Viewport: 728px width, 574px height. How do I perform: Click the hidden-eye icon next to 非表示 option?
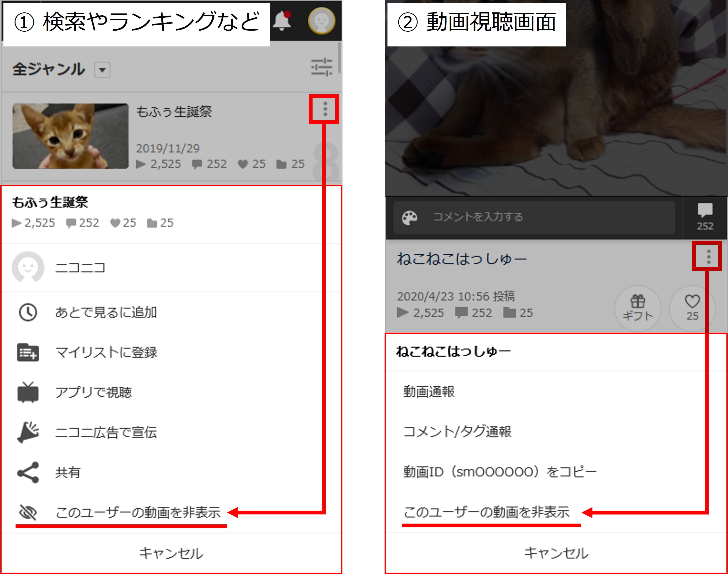(x=28, y=512)
